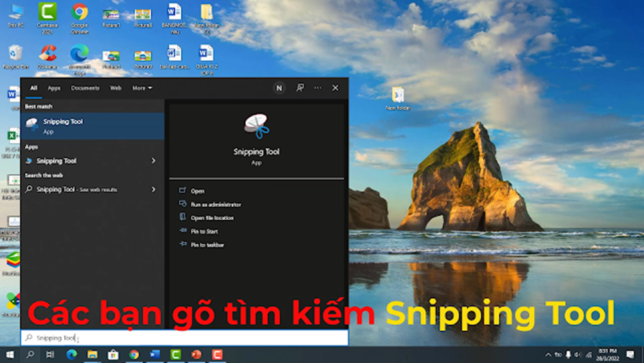Open the green Camtasia taskbar icon

176,354
